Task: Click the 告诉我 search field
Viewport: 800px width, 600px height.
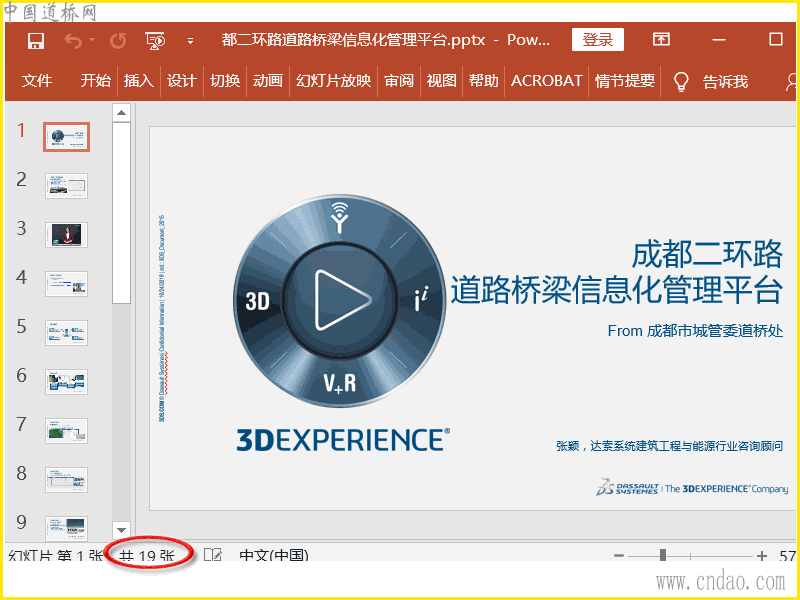Action: (725, 81)
